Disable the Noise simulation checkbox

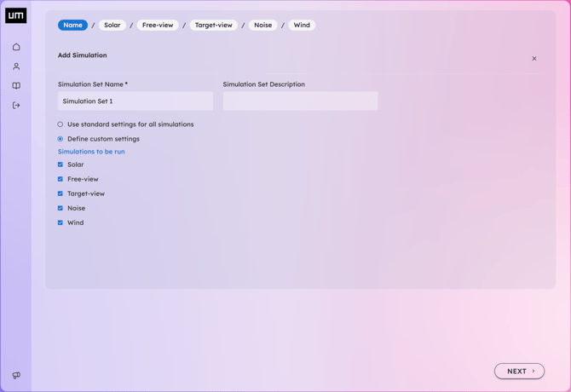[x=61, y=208]
